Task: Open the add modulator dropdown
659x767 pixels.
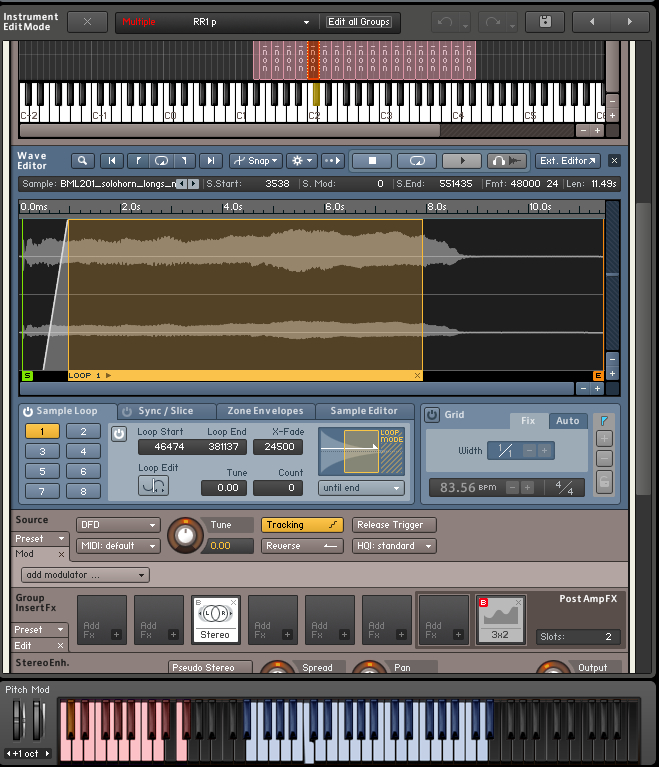Action: pos(86,575)
